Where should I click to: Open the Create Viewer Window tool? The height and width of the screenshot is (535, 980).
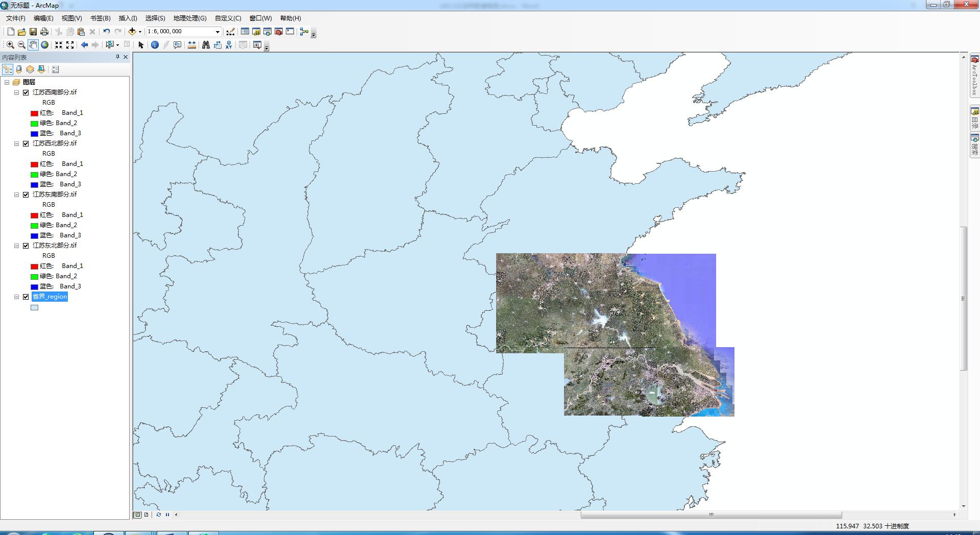257,45
